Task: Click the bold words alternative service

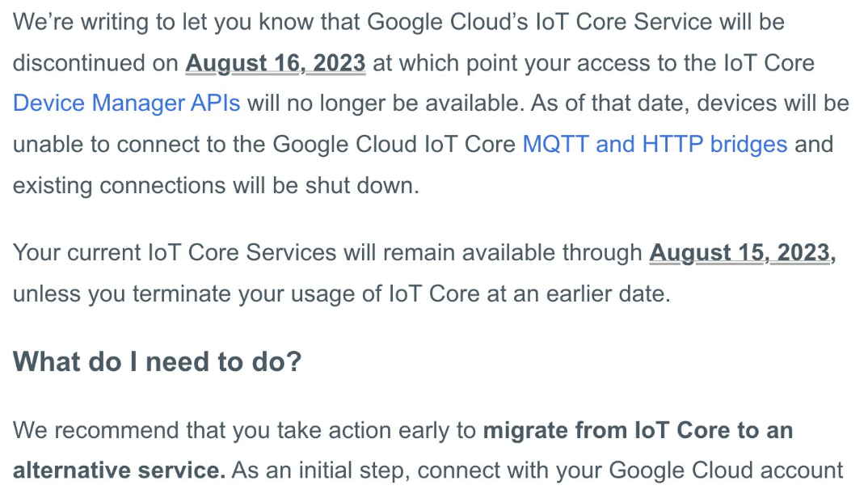Action: pos(119,470)
